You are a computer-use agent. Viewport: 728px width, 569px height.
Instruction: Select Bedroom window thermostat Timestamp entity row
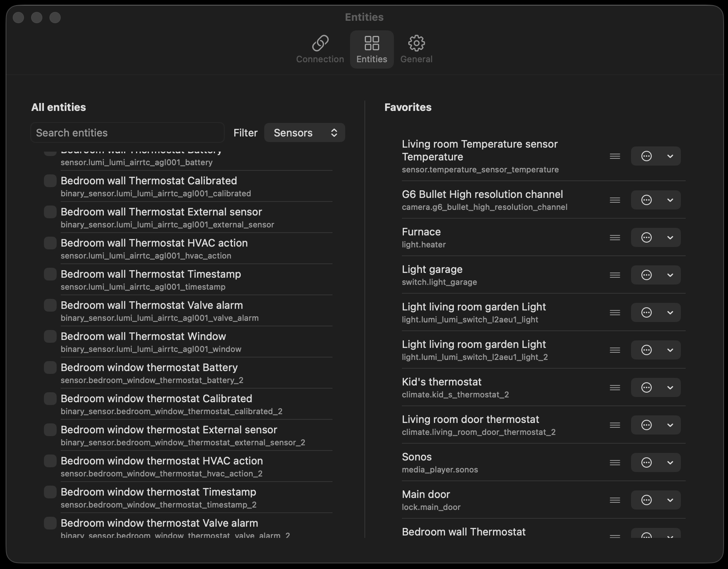(158, 497)
